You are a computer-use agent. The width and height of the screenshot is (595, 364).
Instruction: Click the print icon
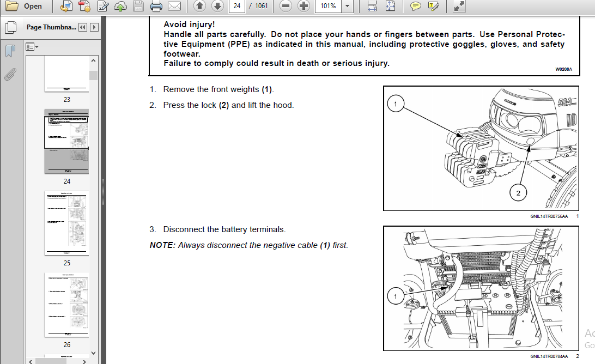tap(156, 6)
